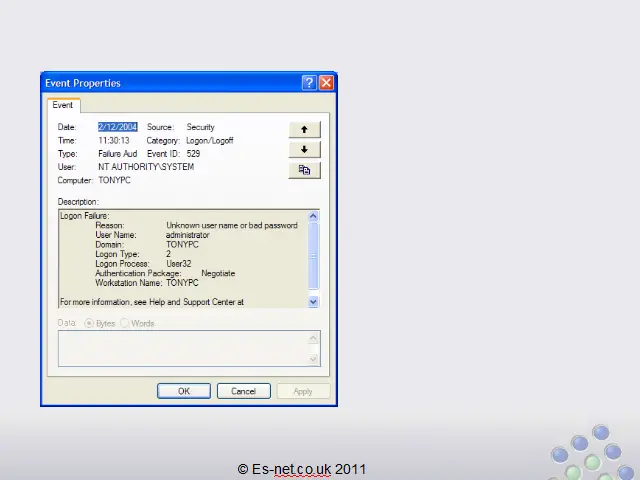Screen dimensions: 640x480
Task: Select the Bytes radio button
Action: 89,323
